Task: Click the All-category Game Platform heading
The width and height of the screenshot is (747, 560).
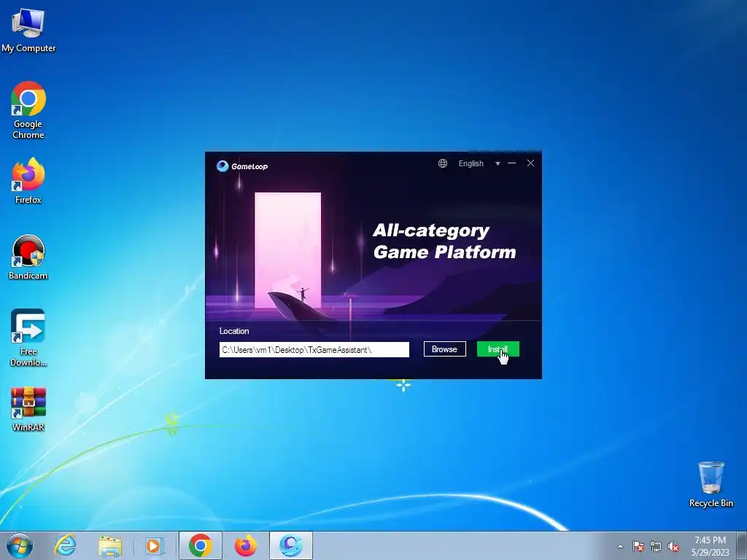Action: coord(444,241)
